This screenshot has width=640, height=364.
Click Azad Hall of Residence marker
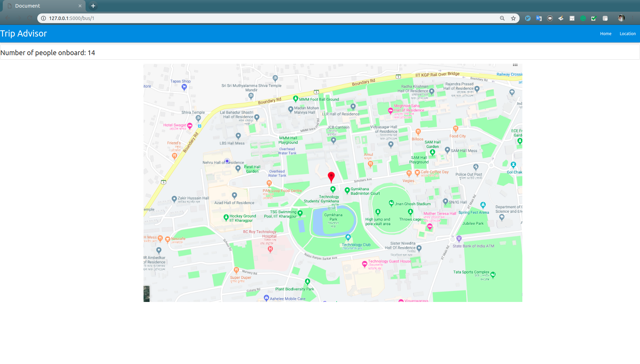pyautogui.click(x=234, y=195)
